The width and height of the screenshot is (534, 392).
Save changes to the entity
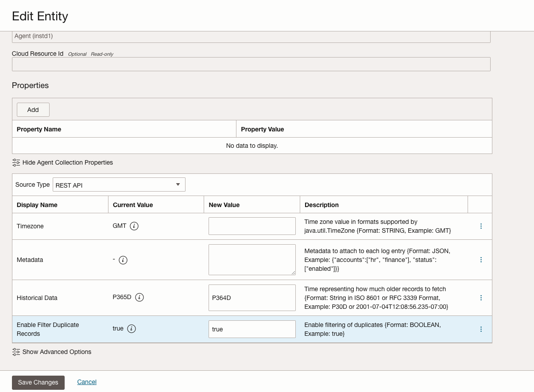click(38, 382)
